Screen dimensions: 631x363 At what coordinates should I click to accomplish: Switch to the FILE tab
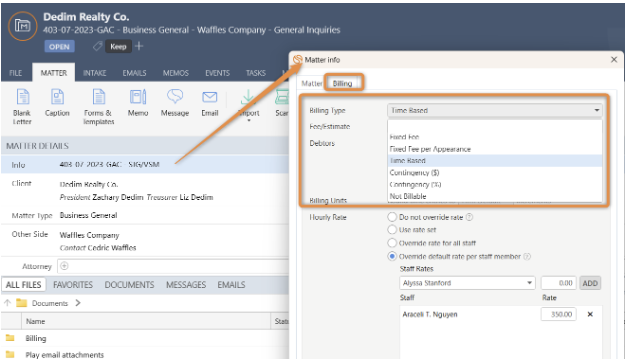16,73
